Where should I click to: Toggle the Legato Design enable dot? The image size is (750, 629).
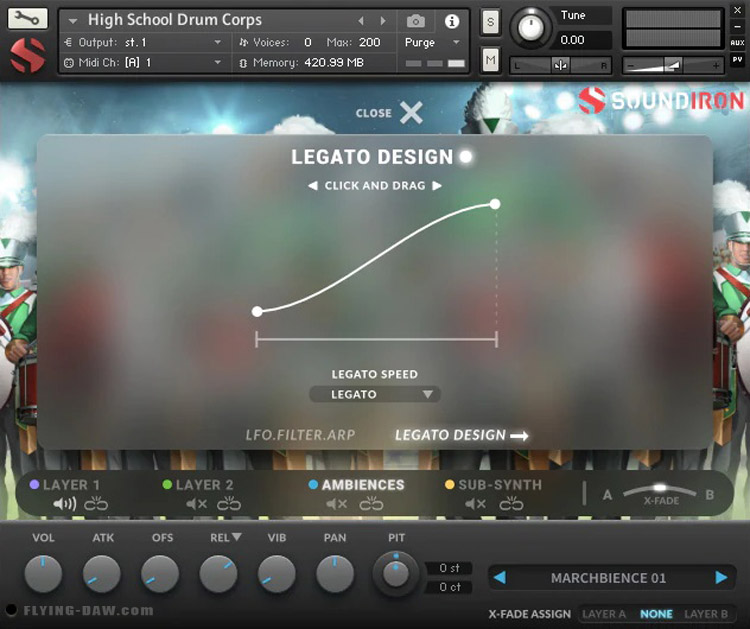click(x=466, y=156)
